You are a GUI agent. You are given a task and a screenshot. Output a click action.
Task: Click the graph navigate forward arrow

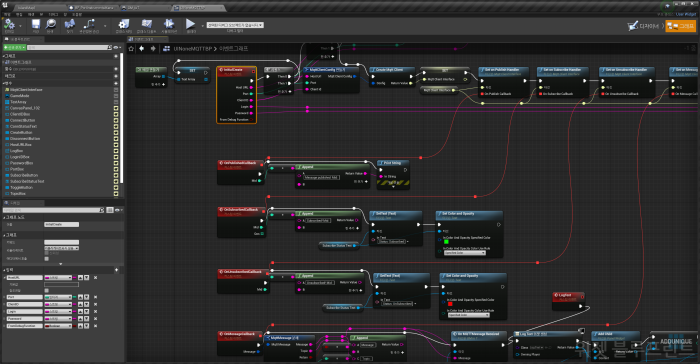point(153,48)
